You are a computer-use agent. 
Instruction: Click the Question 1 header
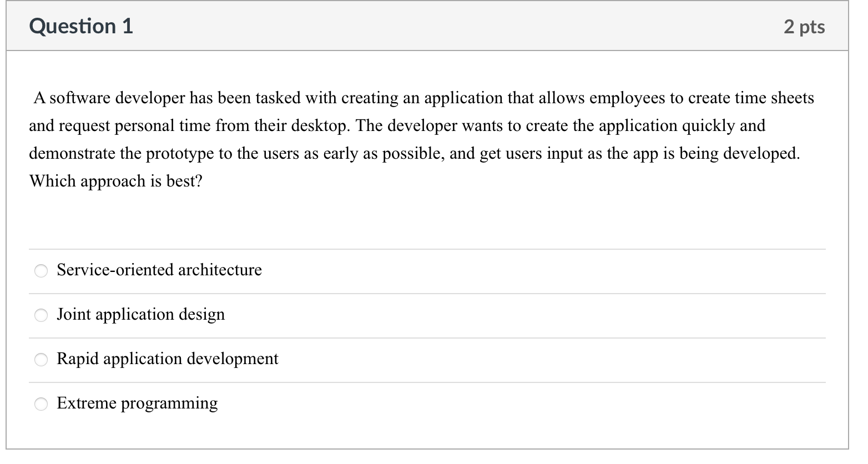81,26
